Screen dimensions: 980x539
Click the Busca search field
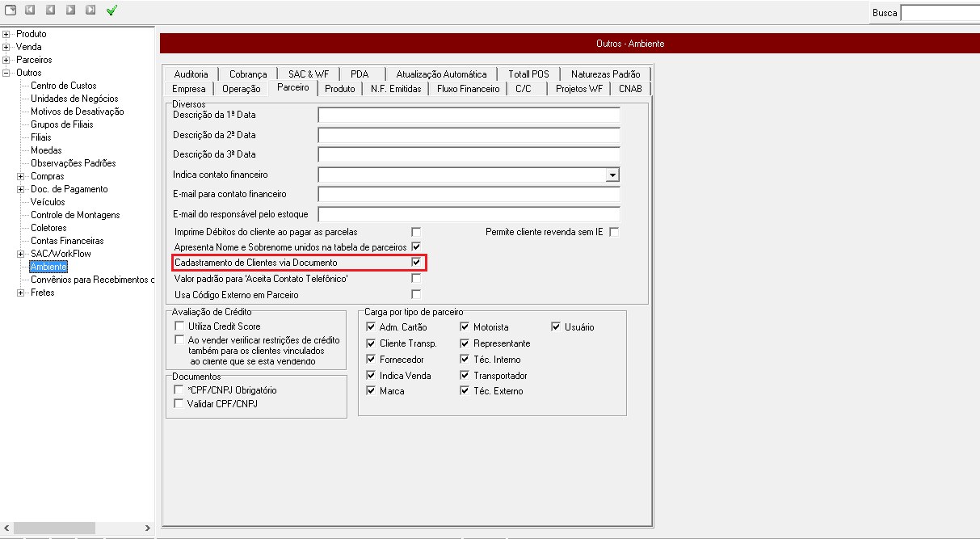940,13
